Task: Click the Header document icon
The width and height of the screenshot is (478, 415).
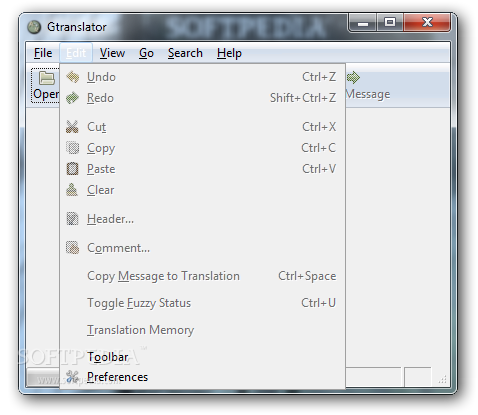Action: [x=72, y=219]
